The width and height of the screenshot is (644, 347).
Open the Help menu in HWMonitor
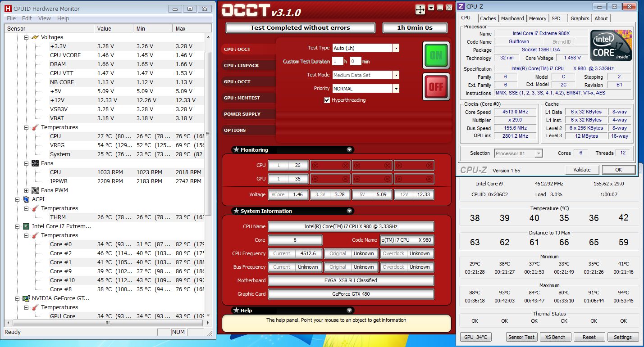(x=63, y=18)
